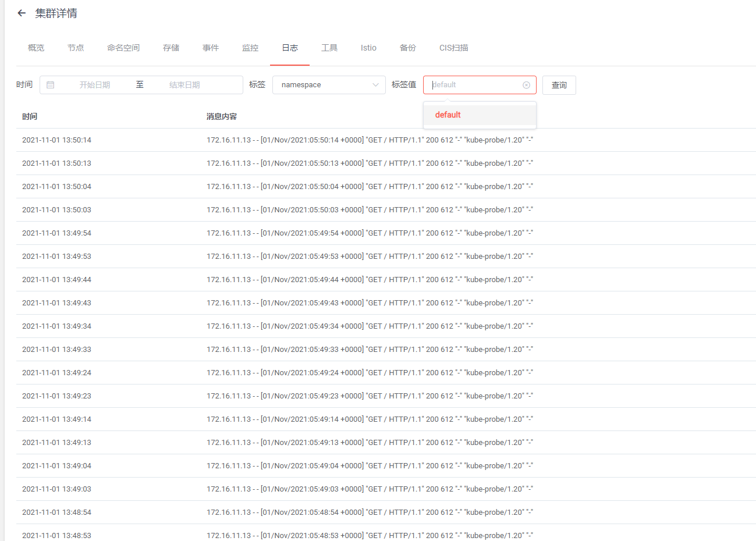The image size is (756, 541).
Task: Click the back arrow beside 集群详情
Action: click(x=22, y=12)
